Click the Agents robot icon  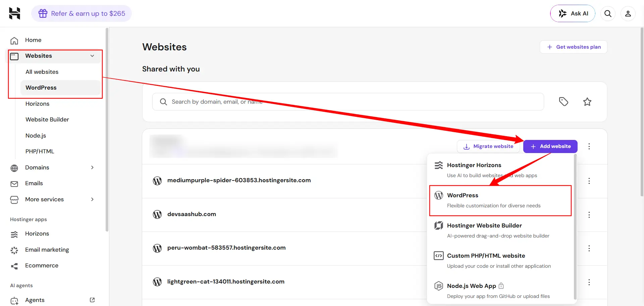point(14,301)
